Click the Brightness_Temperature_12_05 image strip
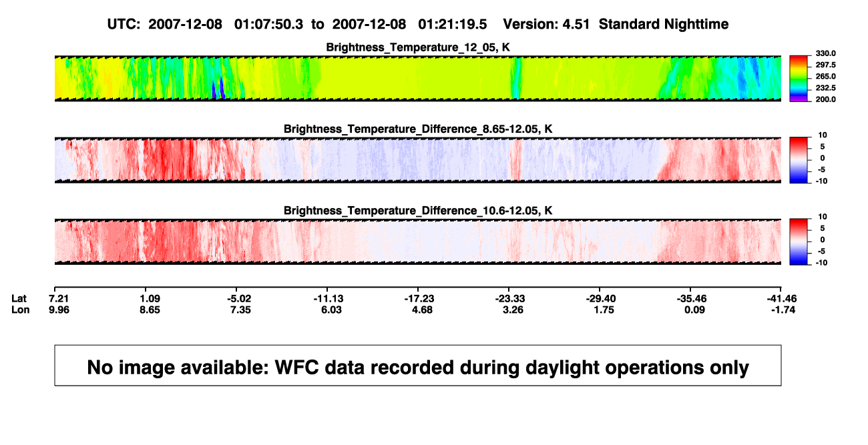Viewport: 868px width, 445px height. (x=417, y=78)
